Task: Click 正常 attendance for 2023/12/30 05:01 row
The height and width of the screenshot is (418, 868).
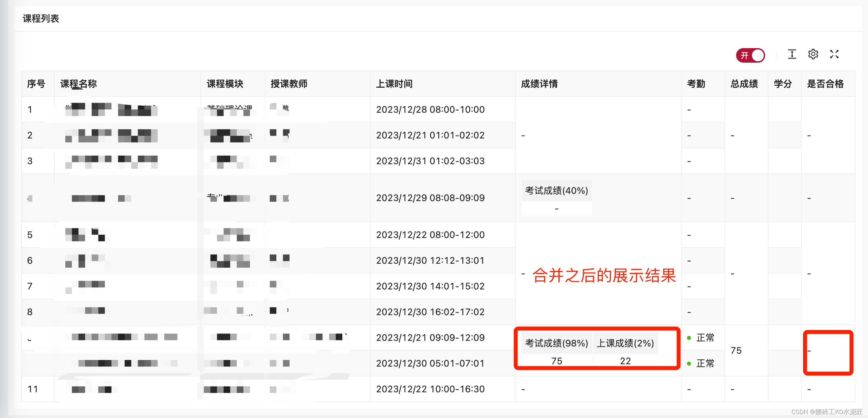Action: pyautogui.click(x=705, y=363)
